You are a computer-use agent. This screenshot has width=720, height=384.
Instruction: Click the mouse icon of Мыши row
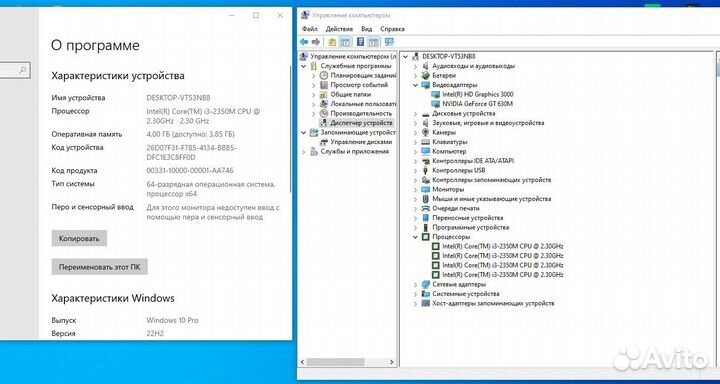pyautogui.click(x=426, y=199)
